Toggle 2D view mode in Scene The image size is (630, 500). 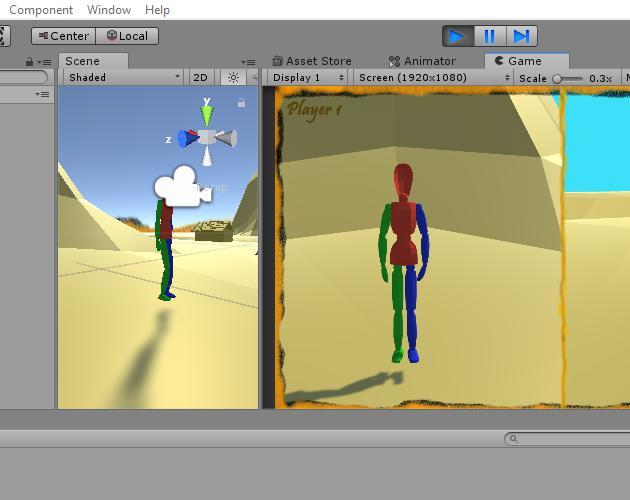200,77
